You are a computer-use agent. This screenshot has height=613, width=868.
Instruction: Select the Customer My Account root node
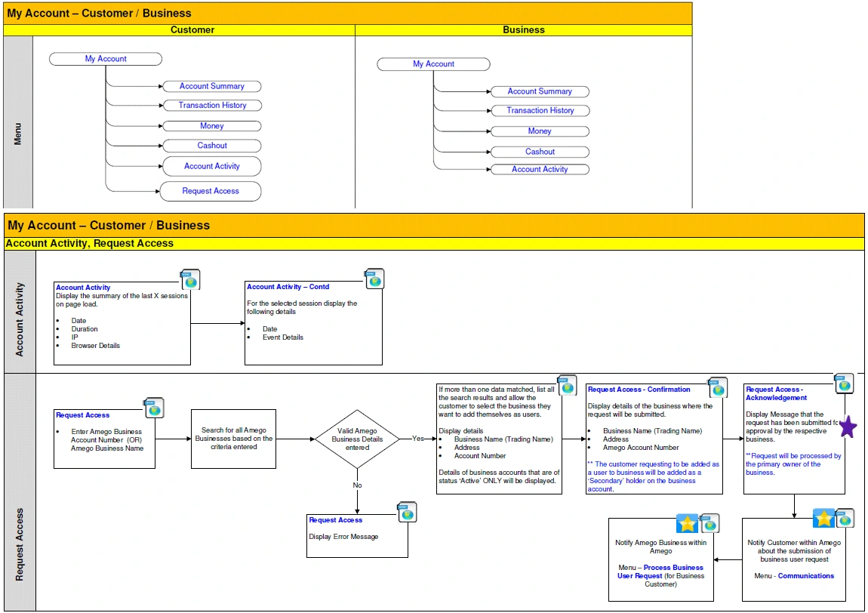tap(106, 59)
